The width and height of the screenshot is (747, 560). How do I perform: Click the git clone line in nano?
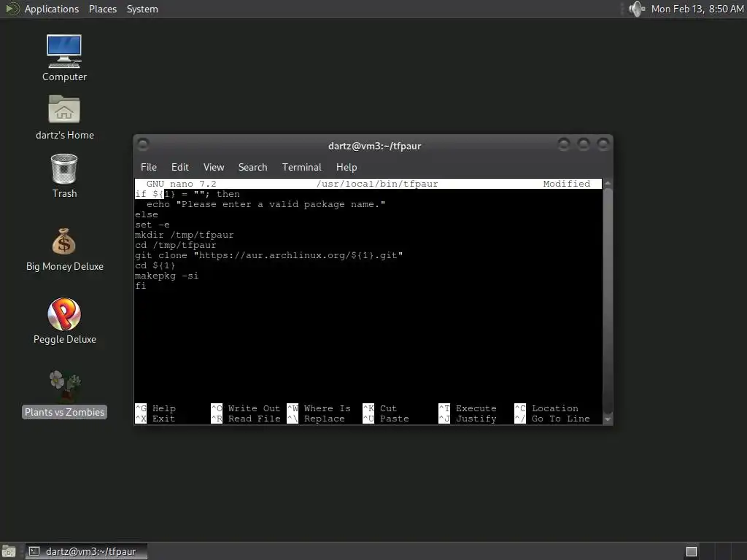click(x=268, y=255)
